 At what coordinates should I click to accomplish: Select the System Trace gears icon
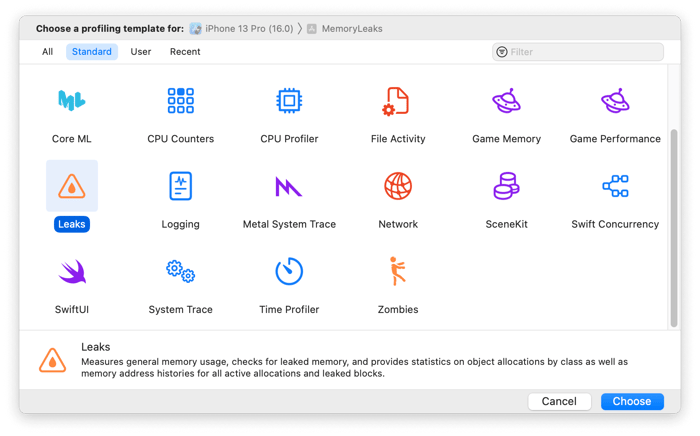pyautogui.click(x=180, y=272)
